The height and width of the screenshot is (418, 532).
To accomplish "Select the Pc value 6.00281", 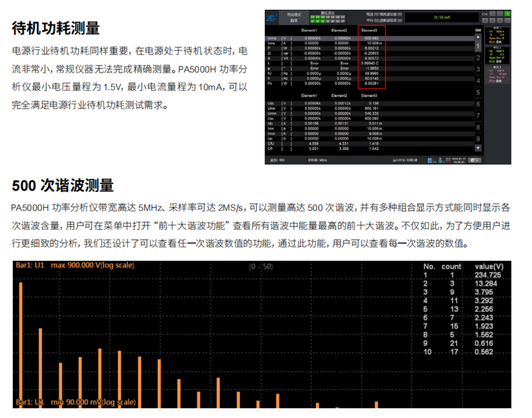I will pos(372,84).
